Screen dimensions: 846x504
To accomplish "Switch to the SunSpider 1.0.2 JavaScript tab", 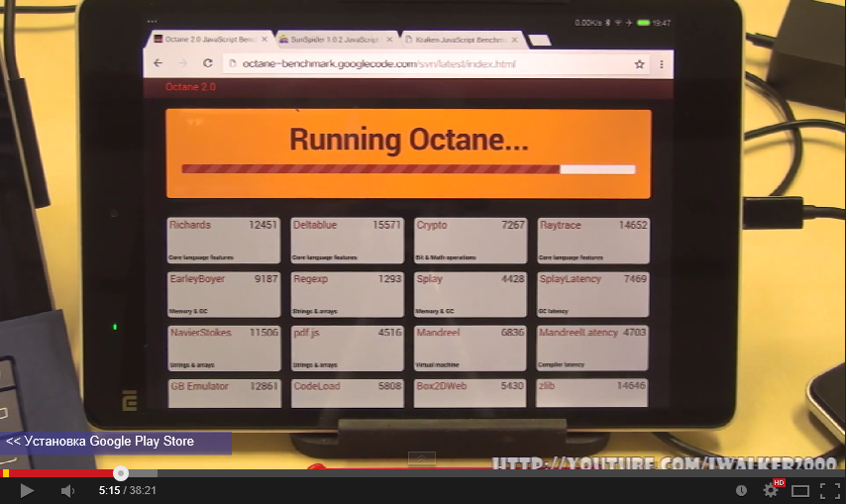I will 329,40.
